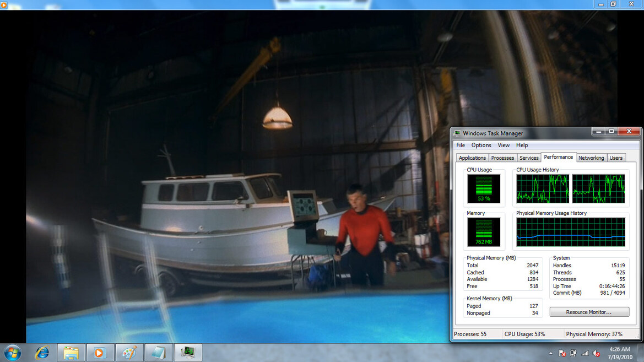Minimize the media player window

point(600,4)
